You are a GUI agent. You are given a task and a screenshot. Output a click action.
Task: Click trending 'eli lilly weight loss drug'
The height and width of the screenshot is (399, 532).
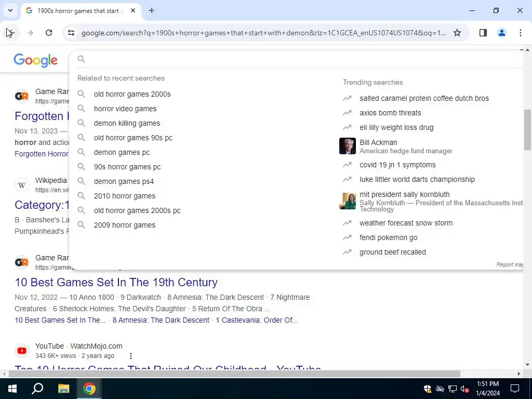pos(396,127)
